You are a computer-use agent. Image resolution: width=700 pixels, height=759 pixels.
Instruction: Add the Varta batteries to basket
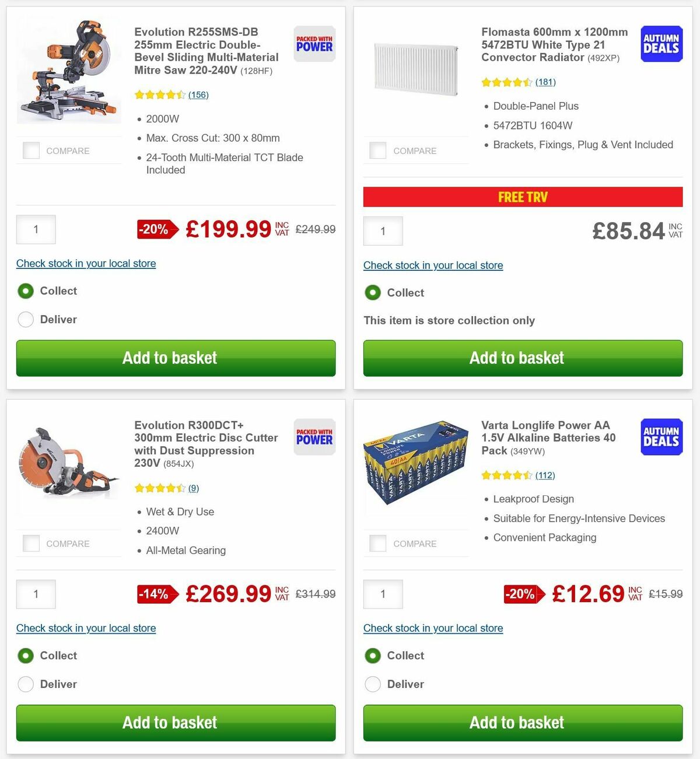point(517,723)
